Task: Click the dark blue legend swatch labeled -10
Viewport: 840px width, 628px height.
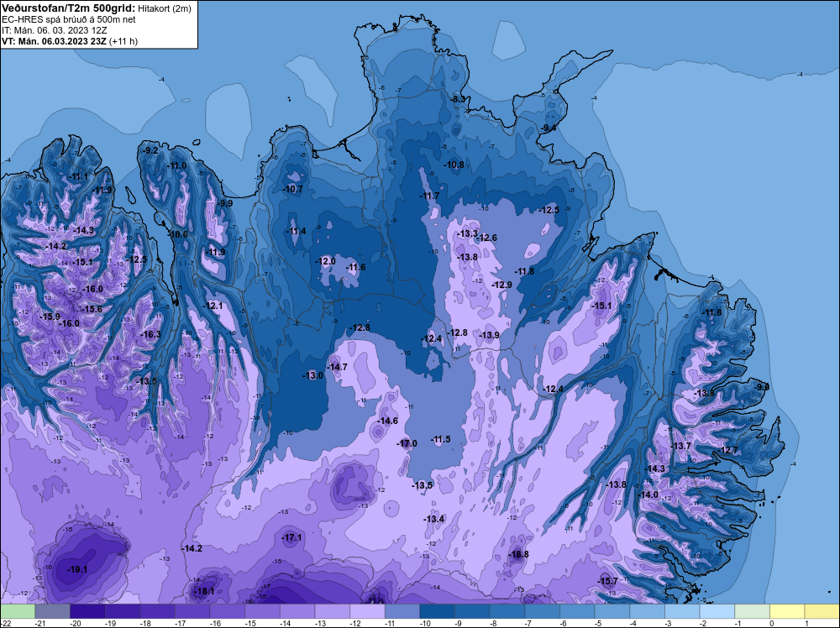Action: point(437,611)
